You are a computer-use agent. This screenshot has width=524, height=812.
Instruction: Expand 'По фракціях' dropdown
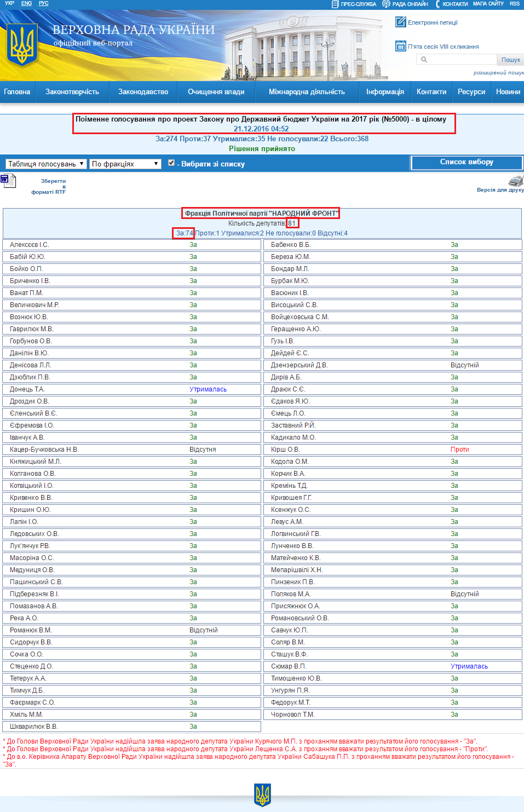125,164
